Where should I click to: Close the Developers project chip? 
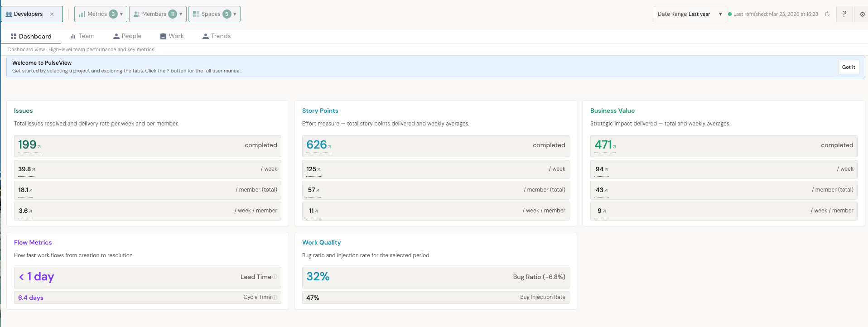(52, 14)
